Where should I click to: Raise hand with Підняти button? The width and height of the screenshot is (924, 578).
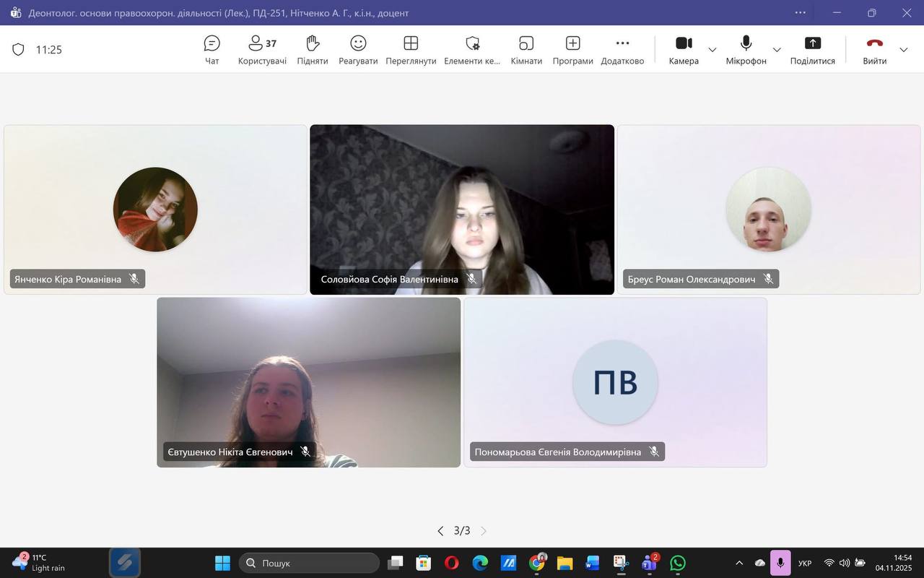[313, 50]
